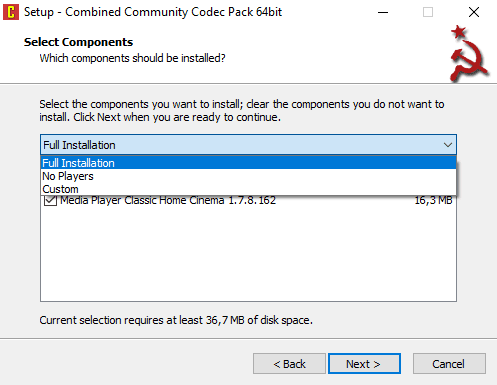The width and height of the screenshot is (497, 385).
Task: Minimize the setup window
Action: click(383, 12)
